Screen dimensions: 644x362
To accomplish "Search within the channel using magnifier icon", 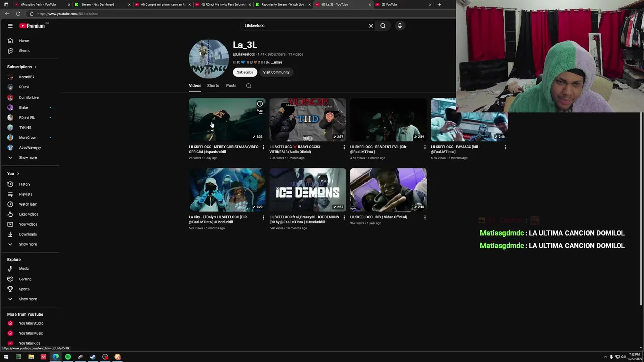I will pyautogui.click(x=248, y=86).
